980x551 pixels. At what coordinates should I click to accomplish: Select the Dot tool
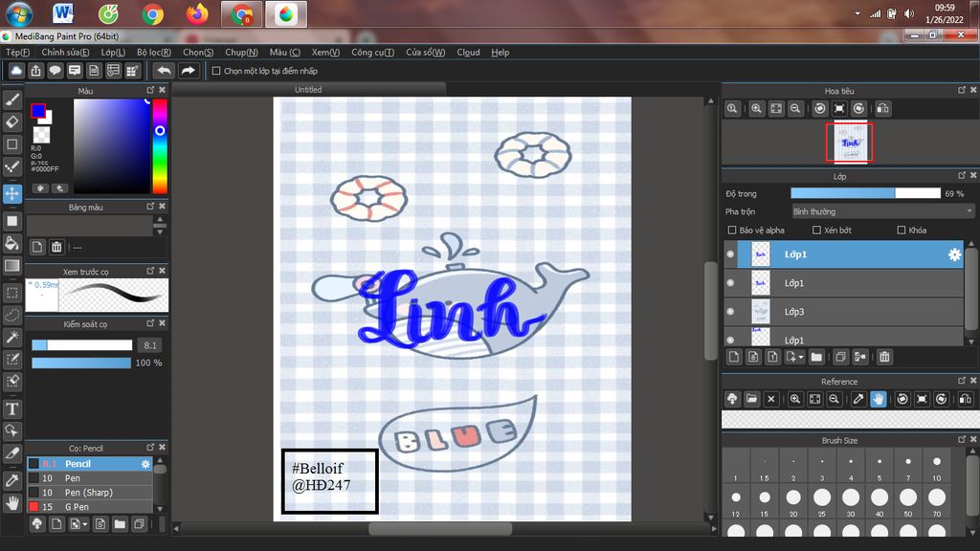tap(11, 166)
